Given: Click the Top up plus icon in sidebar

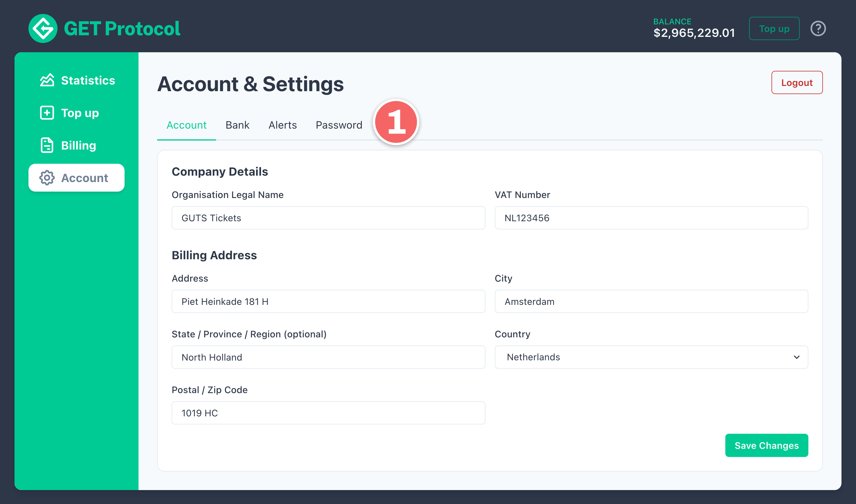Looking at the screenshot, I should click(x=47, y=113).
